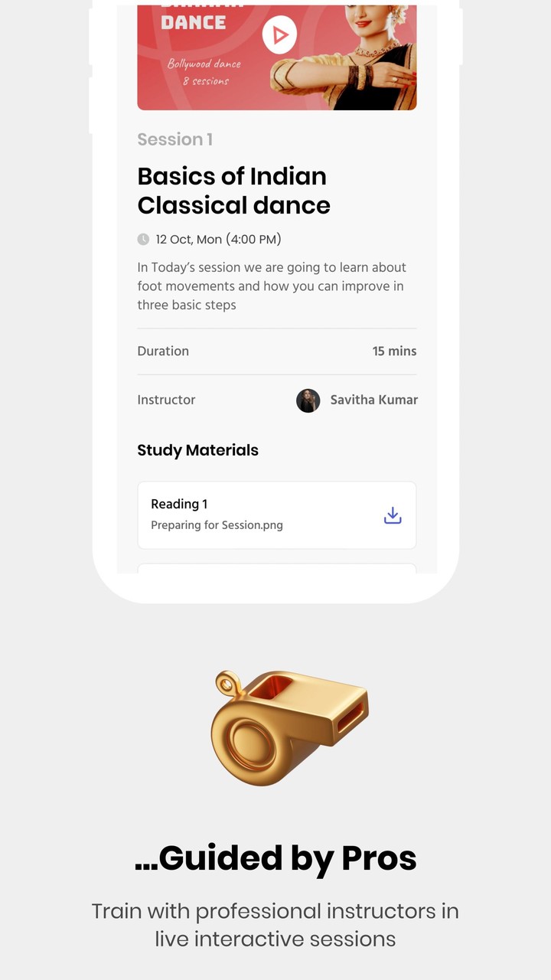This screenshot has height=980, width=551.
Task: Tap the Study Materials heading
Action: point(197,450)
